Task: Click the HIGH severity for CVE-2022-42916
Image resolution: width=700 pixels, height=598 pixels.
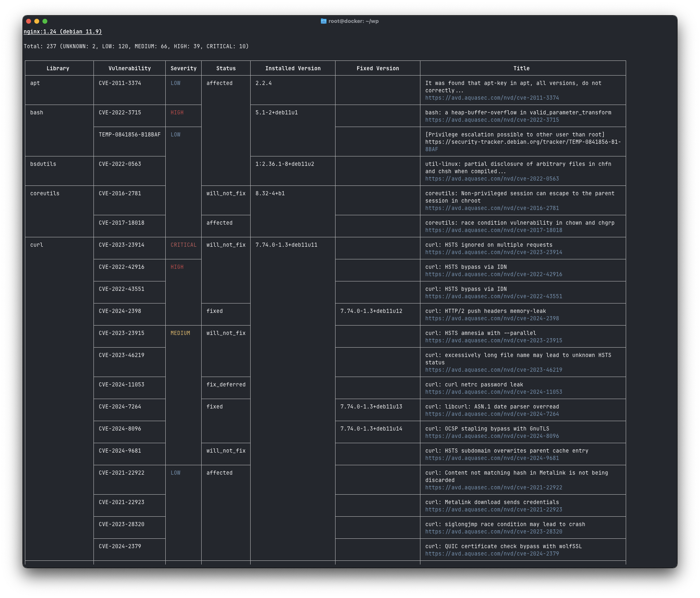Action: coord(177,267)
